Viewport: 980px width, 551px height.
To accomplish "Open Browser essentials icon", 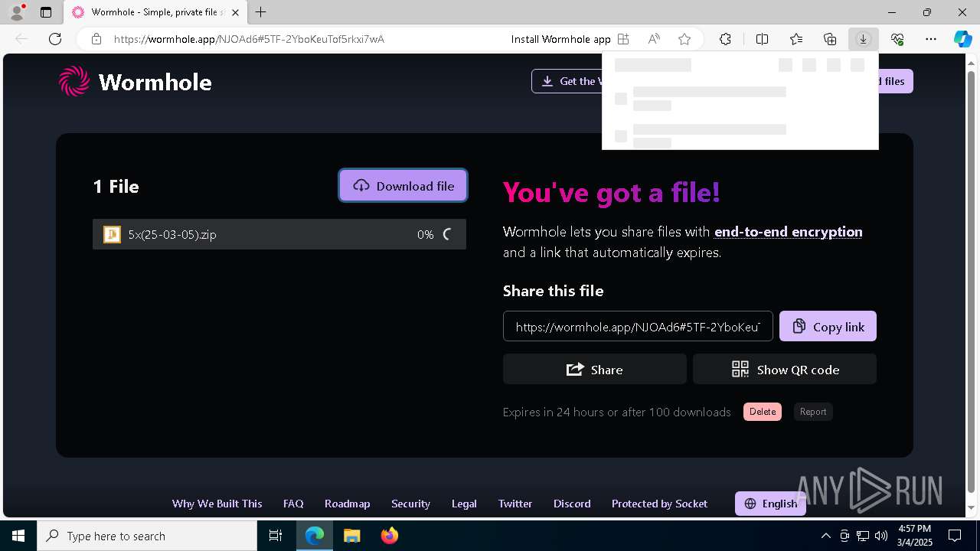I will pyautogui.click(x=897, y=39).
